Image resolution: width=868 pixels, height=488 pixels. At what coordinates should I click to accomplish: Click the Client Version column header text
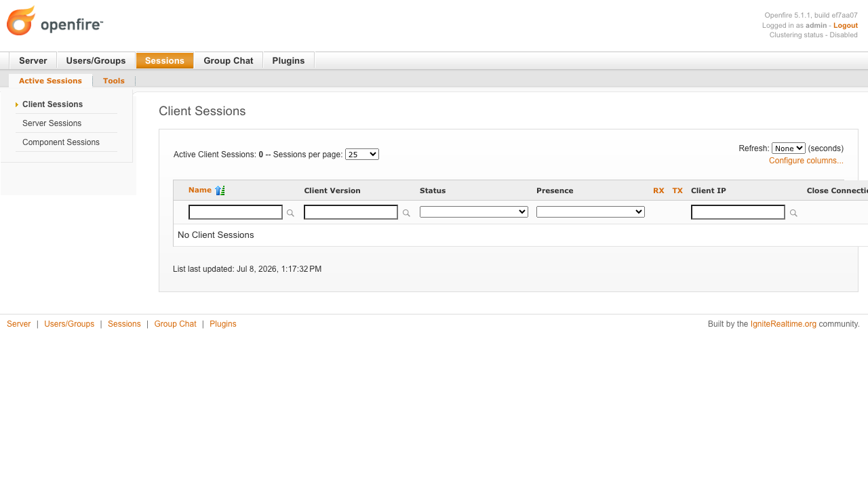click(332, 190)
